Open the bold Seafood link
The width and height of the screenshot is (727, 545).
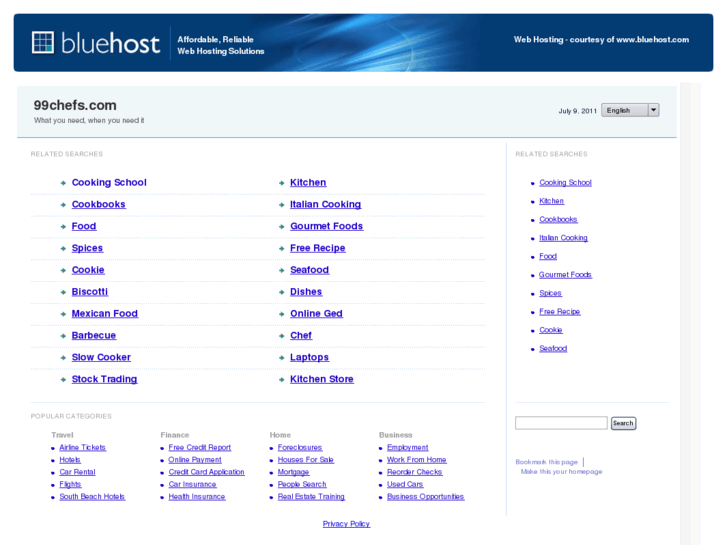(310, 270)
